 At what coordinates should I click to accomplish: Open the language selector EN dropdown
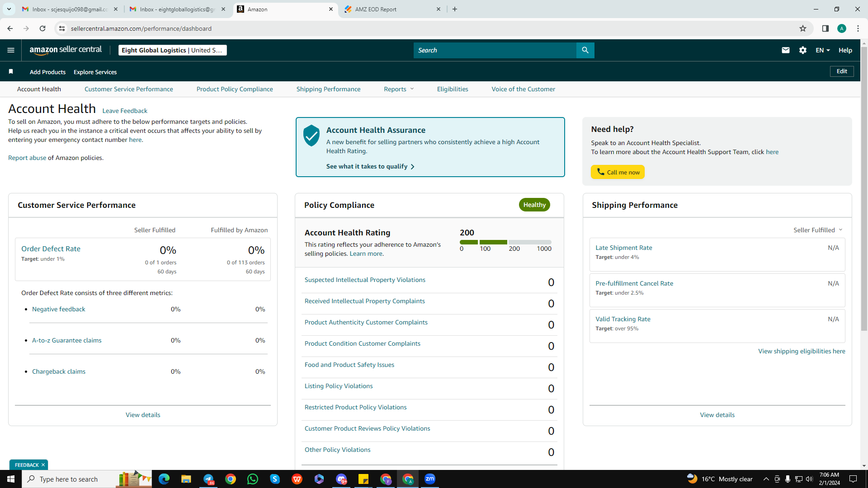822,50
